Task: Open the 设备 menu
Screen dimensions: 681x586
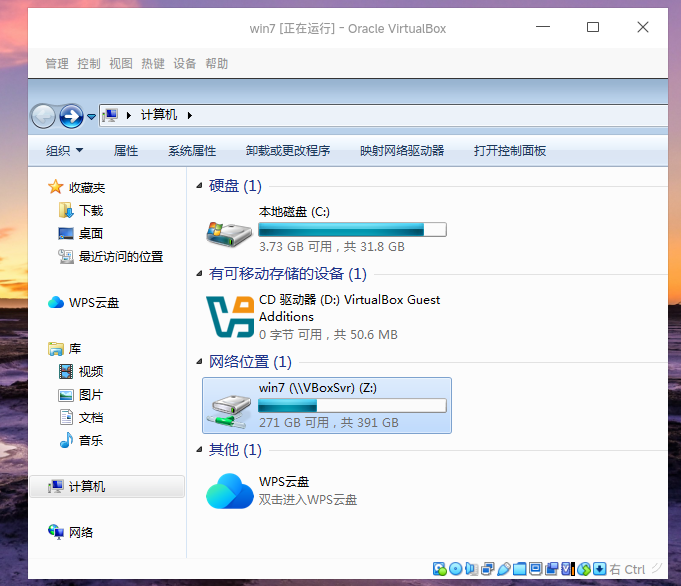Action: (x=185, y=64)
